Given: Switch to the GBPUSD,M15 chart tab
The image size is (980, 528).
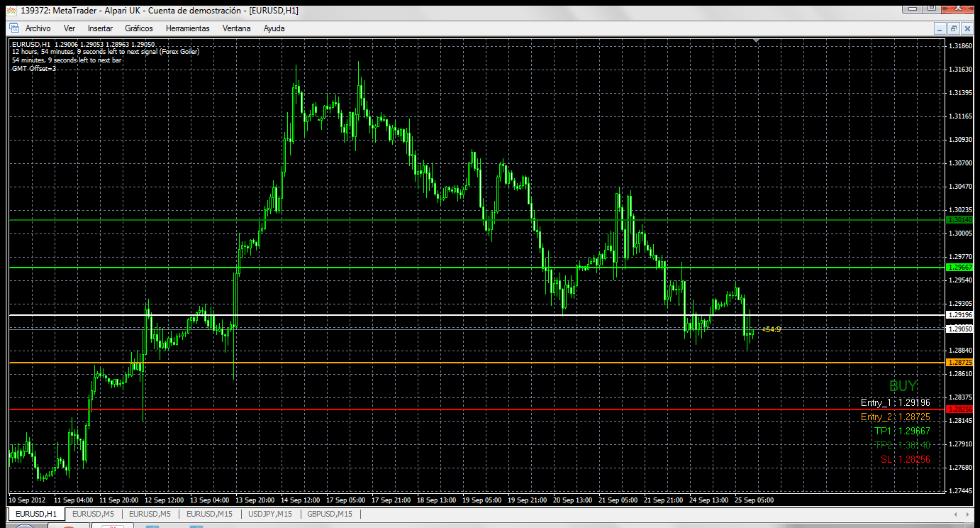Looking at the screenshot, I should tap(330, 514).
